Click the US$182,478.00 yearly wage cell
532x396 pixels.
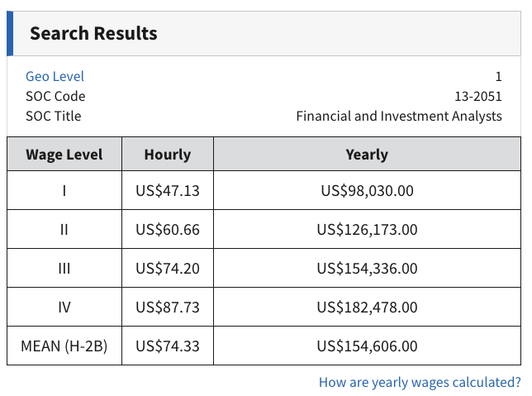[x=367, y=308]
